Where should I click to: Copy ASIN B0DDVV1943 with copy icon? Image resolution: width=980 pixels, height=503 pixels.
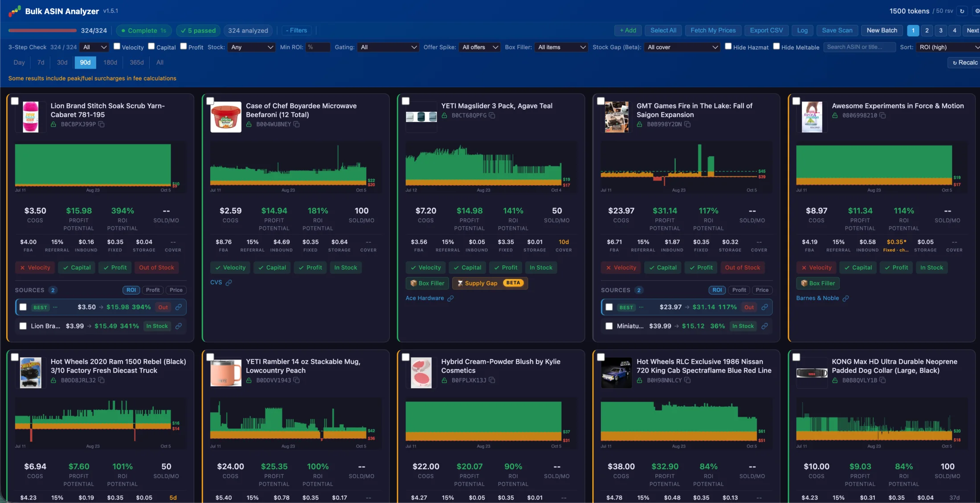297,380
